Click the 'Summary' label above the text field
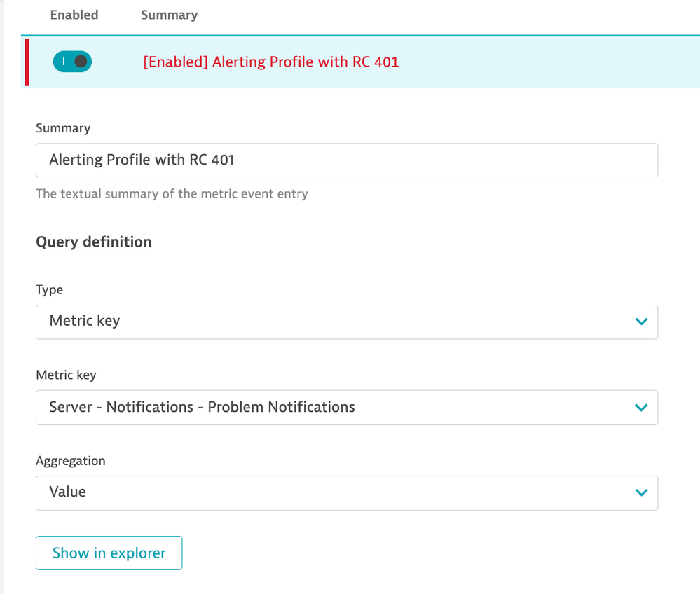700x594 pixels. point(63,128)
